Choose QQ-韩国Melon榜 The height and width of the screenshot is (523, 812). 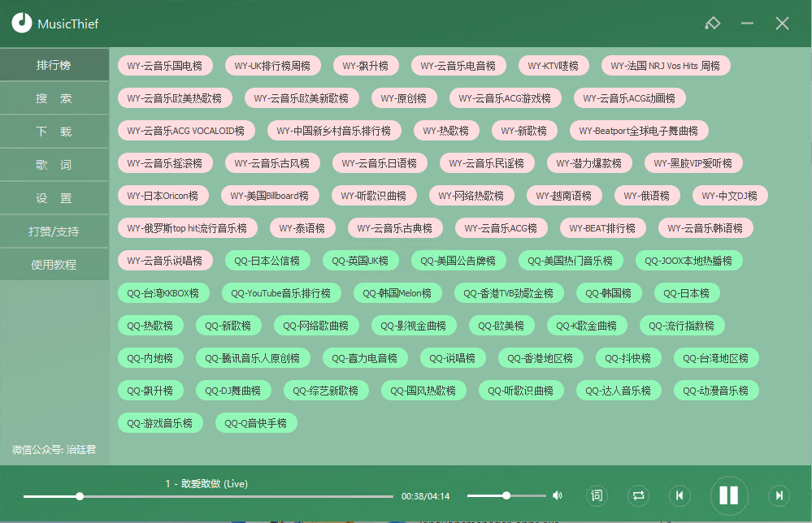pyautogui.click(x=397, y=293)
